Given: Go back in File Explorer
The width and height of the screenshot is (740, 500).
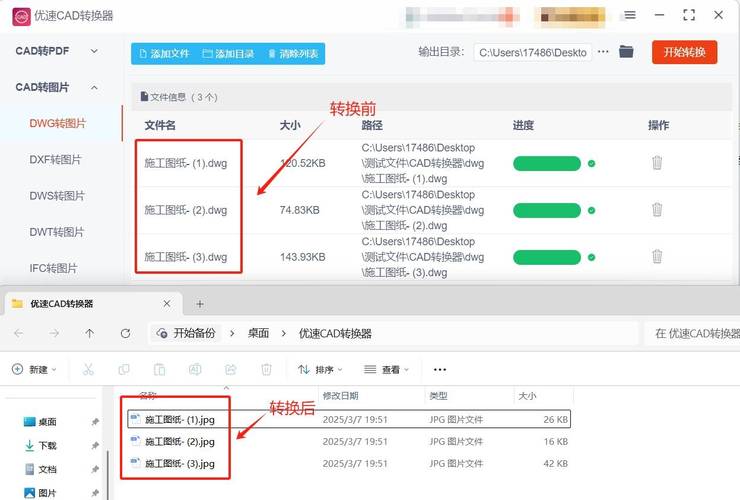Looking at the screenshot, I should [x=18, y=333].
